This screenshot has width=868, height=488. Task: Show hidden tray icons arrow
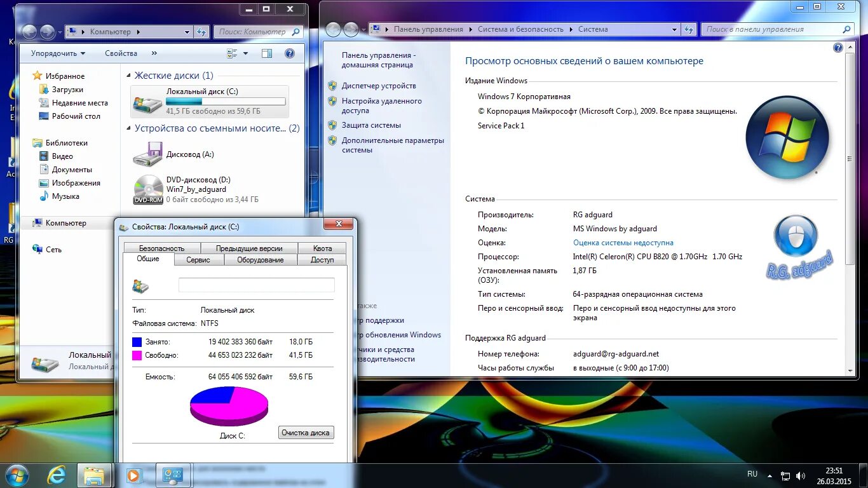point(770,476)
